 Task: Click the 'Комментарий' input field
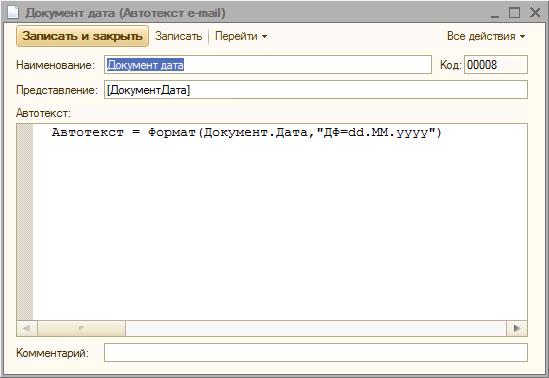(316, 352)
